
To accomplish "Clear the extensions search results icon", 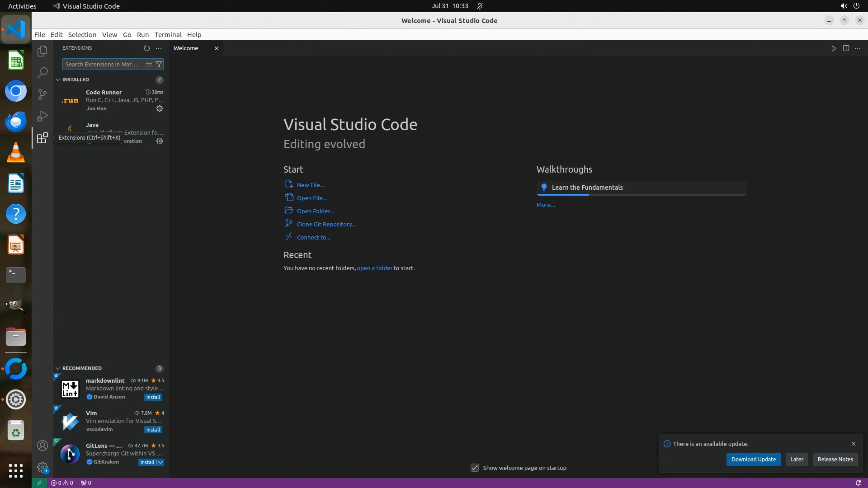I will pos(148,64).
